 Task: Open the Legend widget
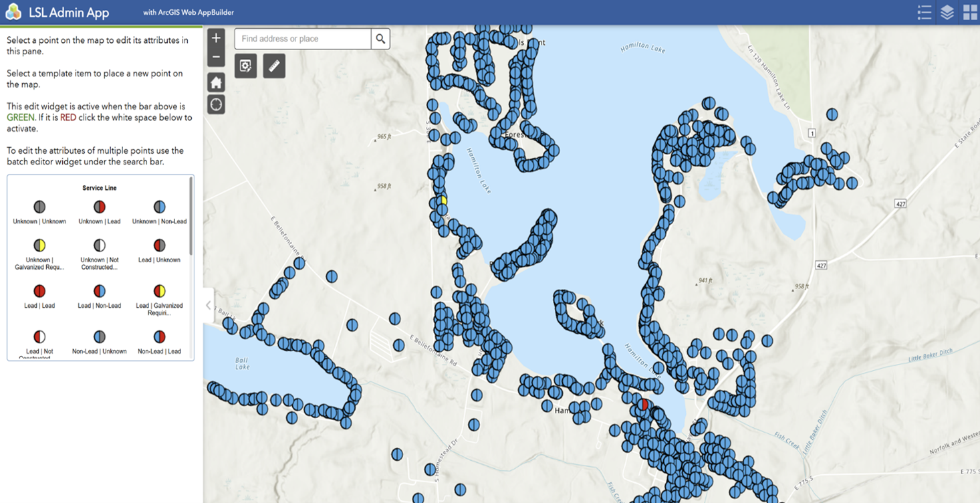pos(924,11)
